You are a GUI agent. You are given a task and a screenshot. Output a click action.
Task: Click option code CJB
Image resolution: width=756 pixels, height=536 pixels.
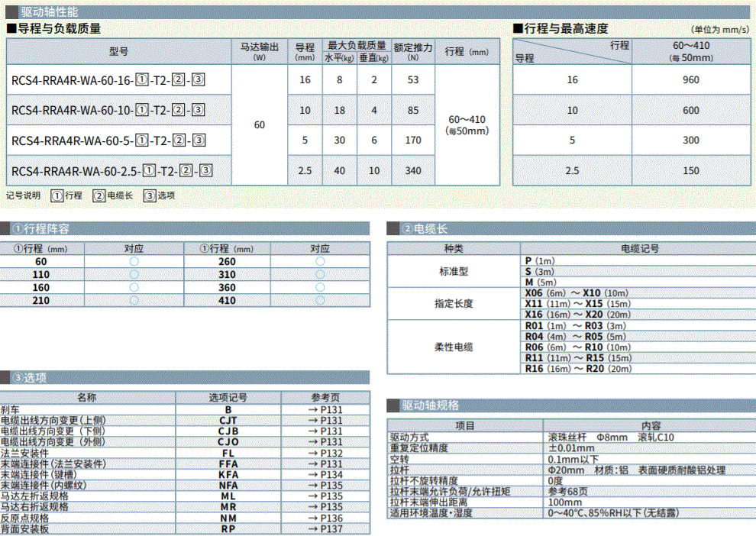(228, 431)
